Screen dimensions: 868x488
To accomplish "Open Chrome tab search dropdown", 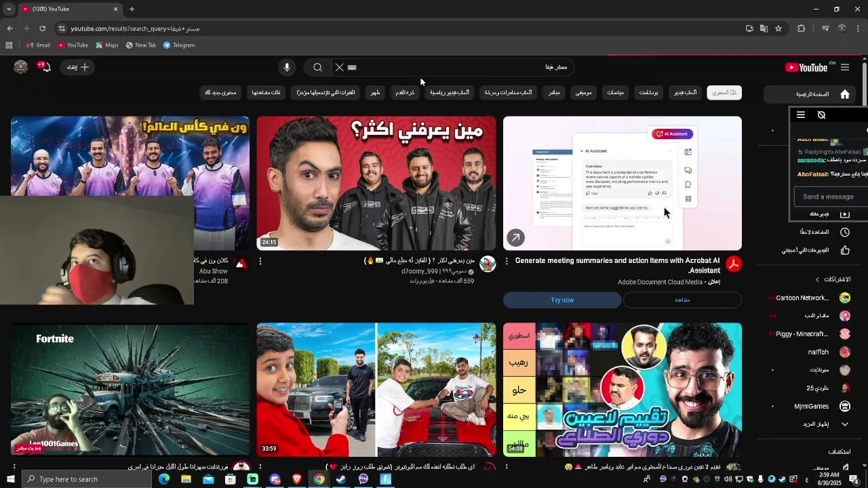I will [9, 9].
